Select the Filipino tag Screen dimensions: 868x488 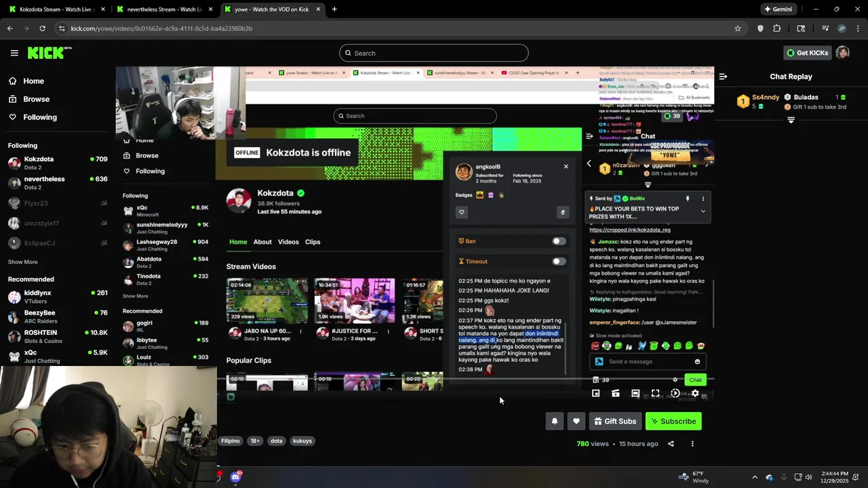tap(231, 441)
